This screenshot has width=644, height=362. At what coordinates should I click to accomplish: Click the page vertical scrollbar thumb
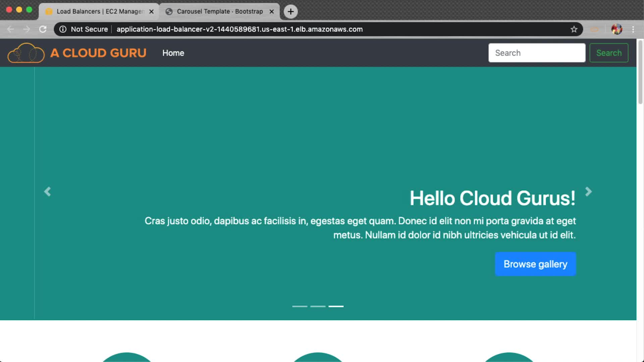coord(640,72)
